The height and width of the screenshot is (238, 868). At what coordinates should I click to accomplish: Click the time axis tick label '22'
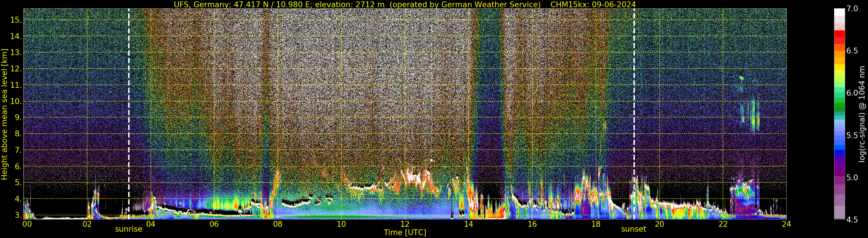tap(723, 224)
